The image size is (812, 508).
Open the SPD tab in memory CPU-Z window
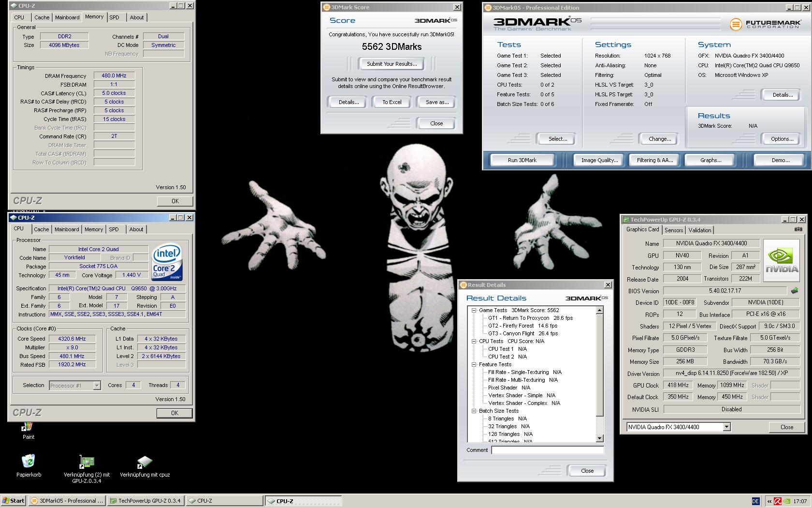tap(114, 17)
